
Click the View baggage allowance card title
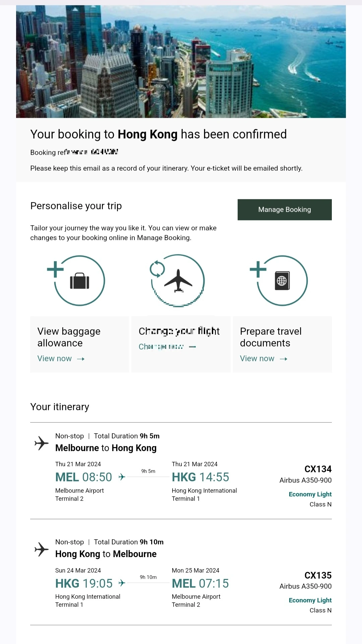click(69, 337)
